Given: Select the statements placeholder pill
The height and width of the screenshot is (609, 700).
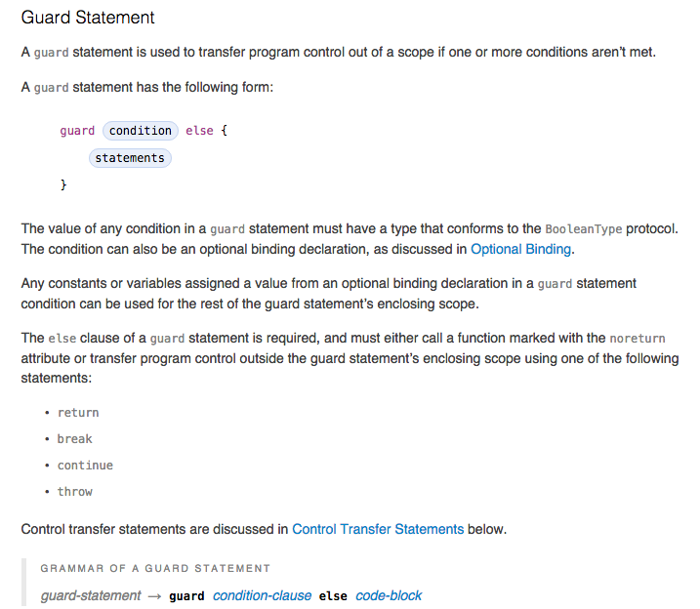Looking at the screenshot, I should point(130,158).
